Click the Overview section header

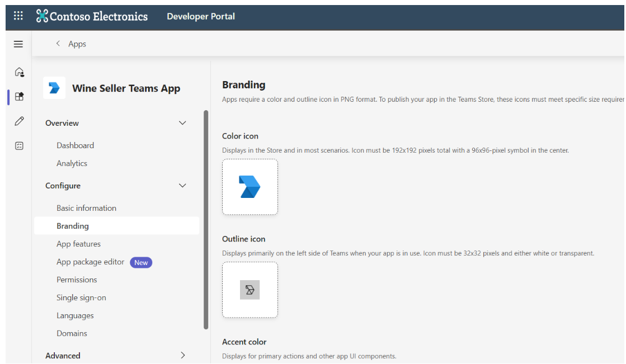pyautogui.click(x=62, y=123)
